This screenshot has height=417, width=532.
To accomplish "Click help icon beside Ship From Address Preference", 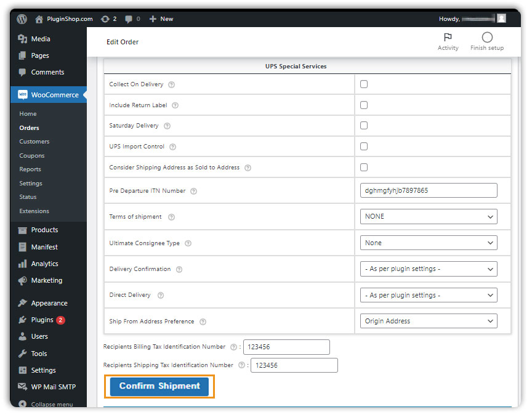I will pos(203,322).
